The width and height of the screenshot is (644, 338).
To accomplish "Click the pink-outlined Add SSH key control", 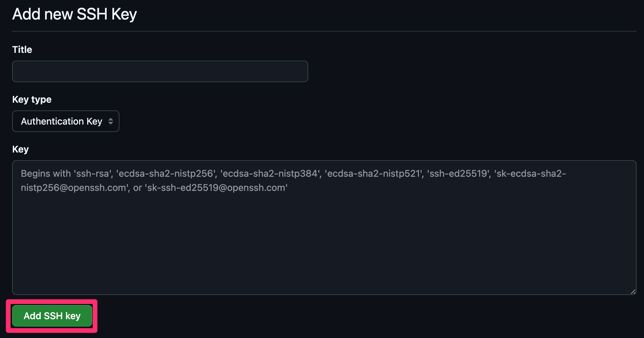I will click(x=52, y=316).
